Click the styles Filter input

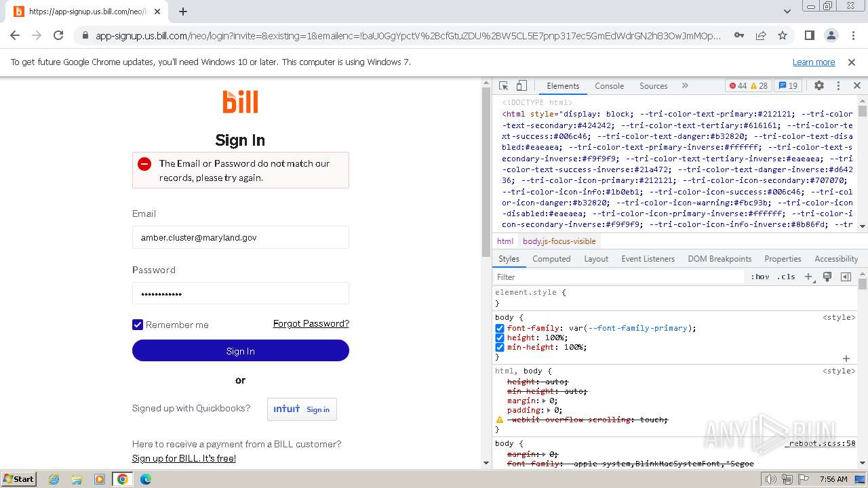coord(619,277)
